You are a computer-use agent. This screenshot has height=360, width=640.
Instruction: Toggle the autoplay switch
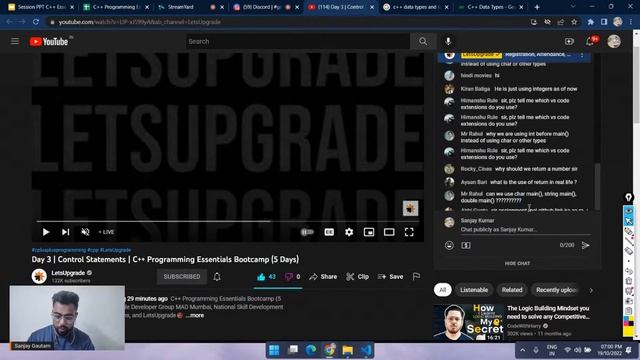pos(307,232)
